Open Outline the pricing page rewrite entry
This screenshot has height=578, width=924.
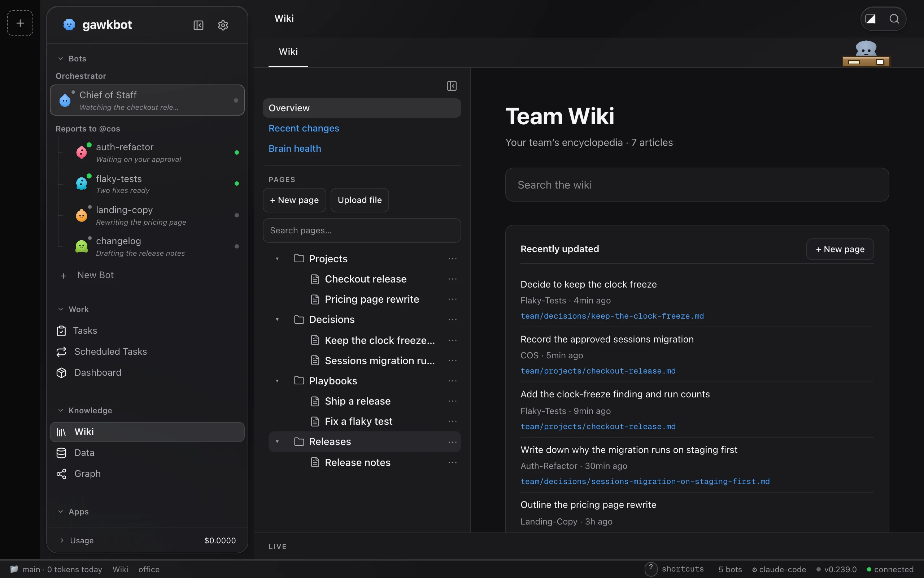[588, 505]
